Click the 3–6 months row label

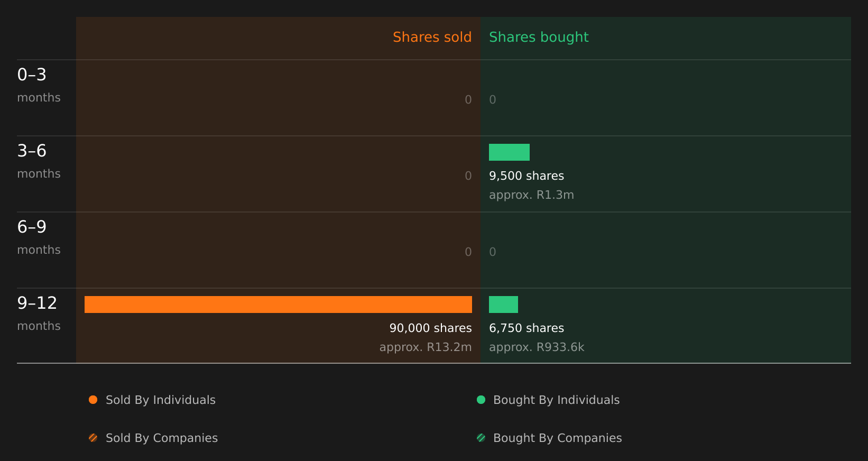click(39, 161)
